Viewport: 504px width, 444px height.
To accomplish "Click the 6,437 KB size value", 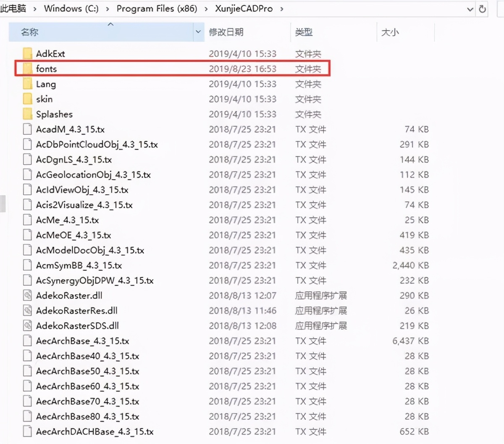I will click(x=411, y=341).
